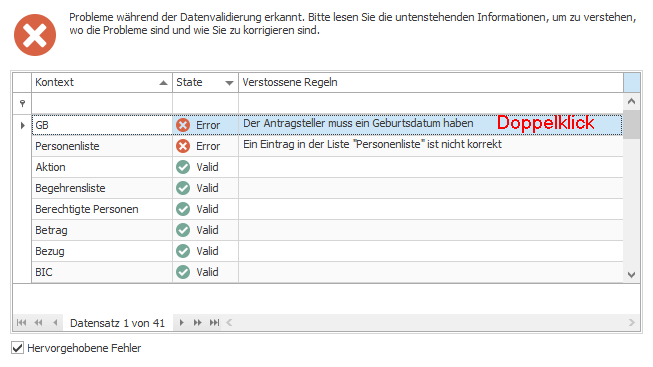Click the Valid icon in BIC row
The image size is (653, 367).
point(183,272)
